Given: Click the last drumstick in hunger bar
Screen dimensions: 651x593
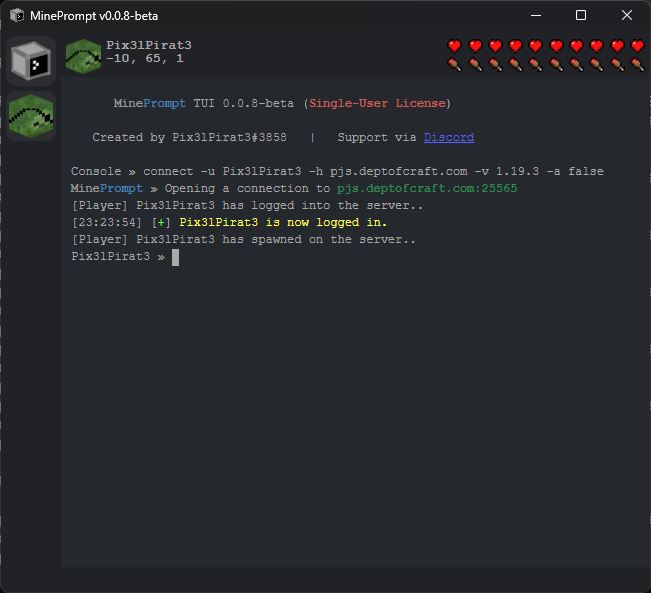Looking at the screenshot, I should click(x=637, y=64).
